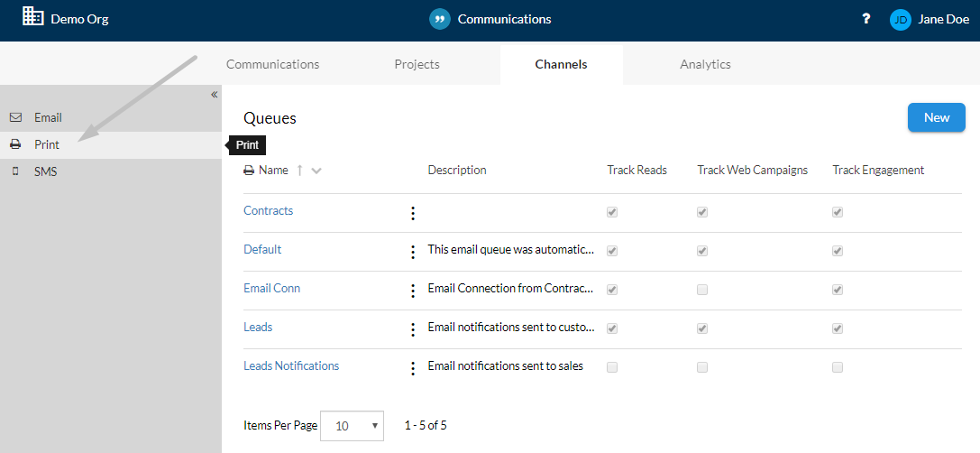Click the printer icon beside Print
Viewport: 980px width, 453px height.
(x=15, y=144)
